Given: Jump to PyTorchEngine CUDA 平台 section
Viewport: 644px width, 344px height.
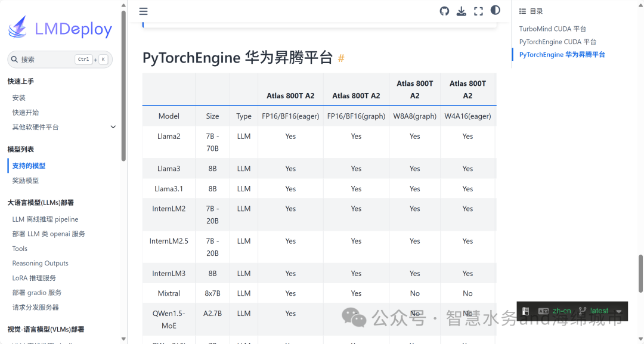Looking at the screenshot, I should coord(558,42).
